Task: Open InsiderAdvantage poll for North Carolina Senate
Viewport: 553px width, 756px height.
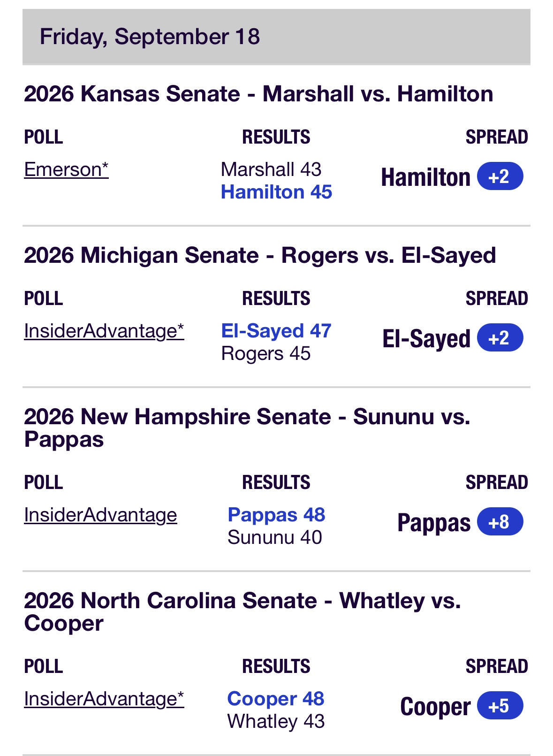Action: point(104,699)
